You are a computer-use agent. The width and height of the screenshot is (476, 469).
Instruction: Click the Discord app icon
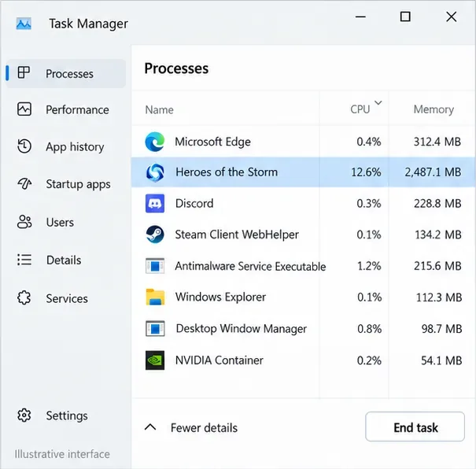coord(155,203)
